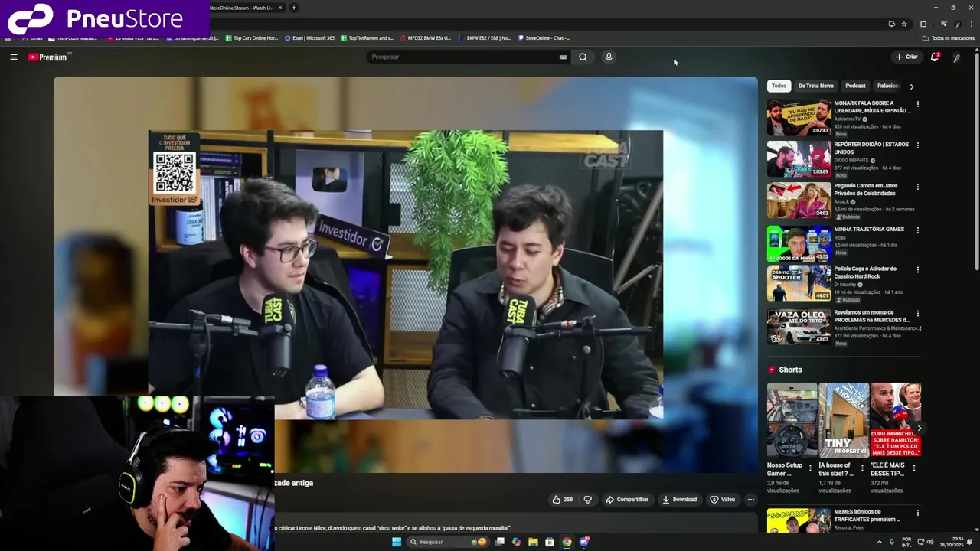The height and width of the screenshot is (551, 980).
Task: Open MINHA TRAJETÓRIA GAMES thumbnail
Action: [799, 244]
